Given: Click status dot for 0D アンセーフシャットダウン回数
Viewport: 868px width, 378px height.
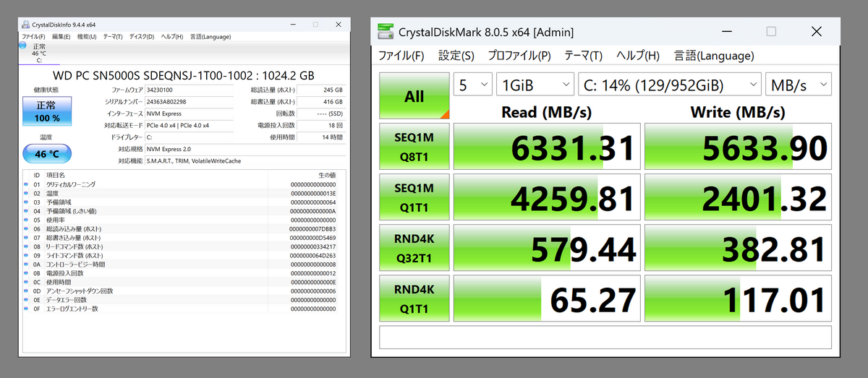Looking at the screenshot, I should pos(26,291).
